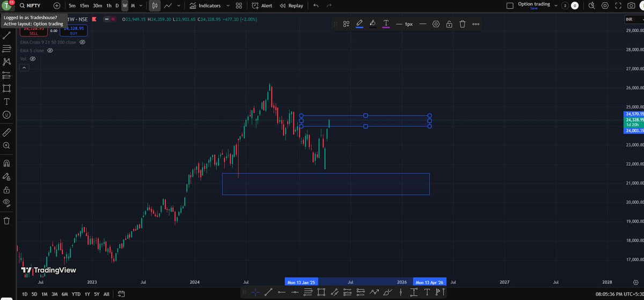Open the Fibonacci retracement tools

[6, 49]
